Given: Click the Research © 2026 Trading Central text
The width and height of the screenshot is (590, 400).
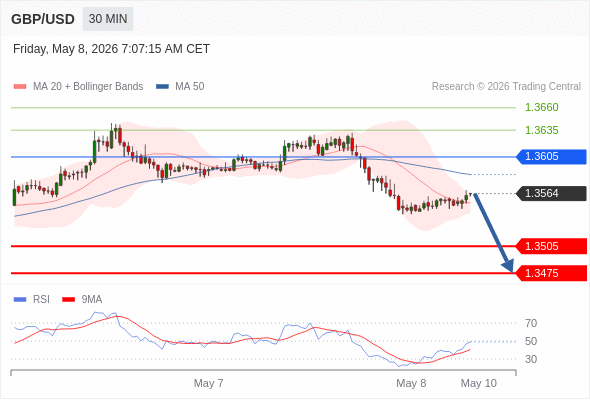Looking at the screenshot, I should [x=506, y=87].
